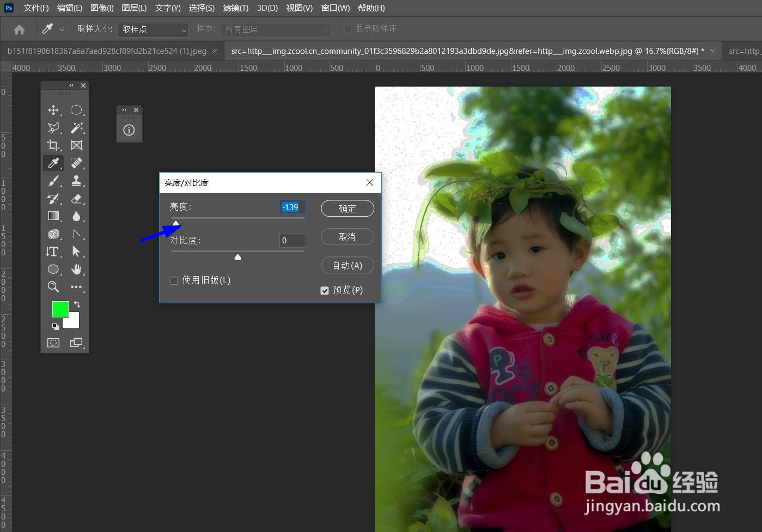Viewport: 762px width, 532px height.
Task: Toggle Quick Mask mode
Action: (x=53, y=343)
